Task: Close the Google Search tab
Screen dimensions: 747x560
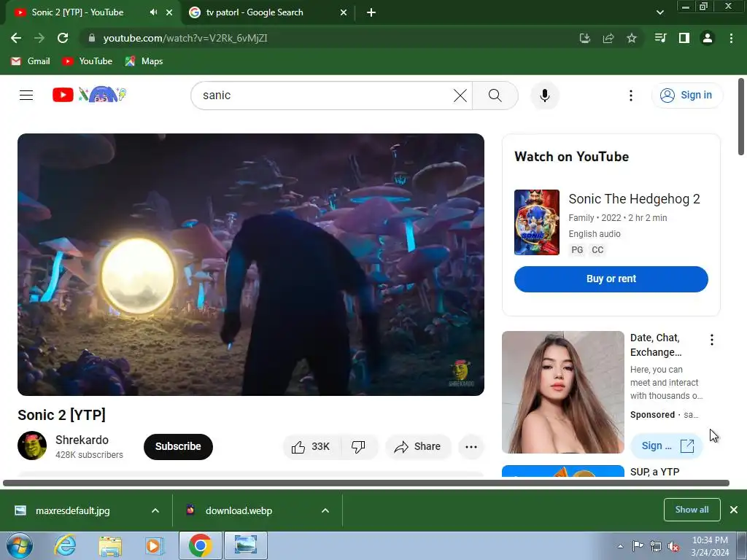Action: pos(344,12)
